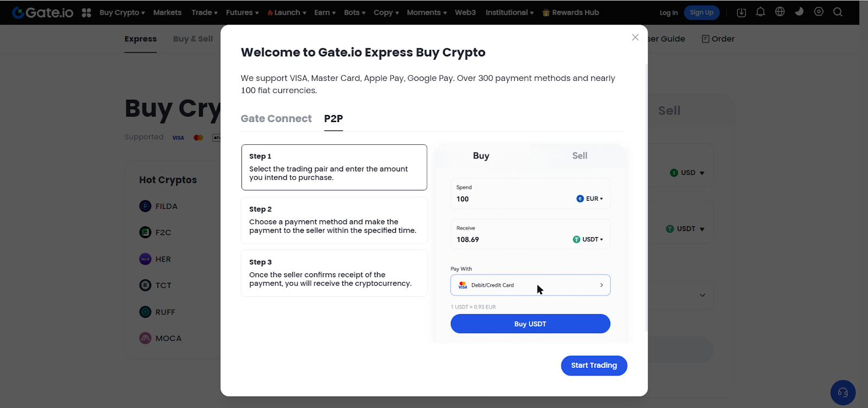
Task: Open the notifications bell
Action: click(x=761, y=12)
